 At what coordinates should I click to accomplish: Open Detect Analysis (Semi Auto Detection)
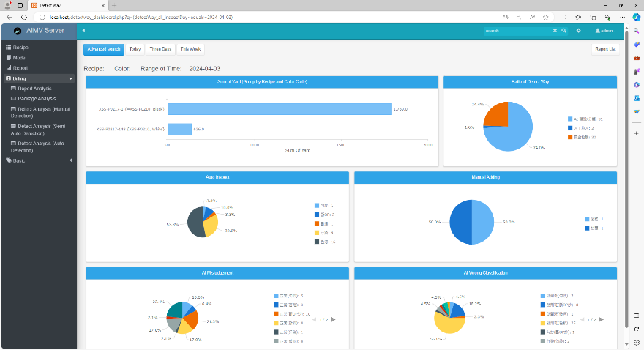point(38,130)
